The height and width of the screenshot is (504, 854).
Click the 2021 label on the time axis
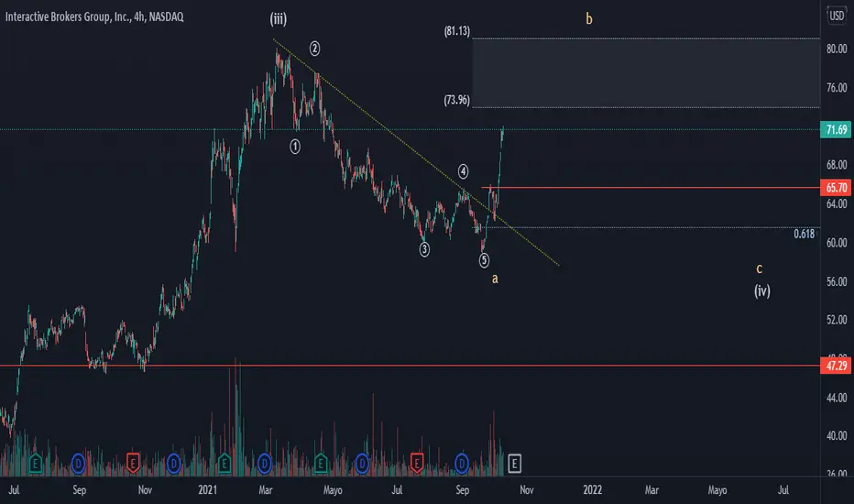pyautogui.click(x=207, y=490)
